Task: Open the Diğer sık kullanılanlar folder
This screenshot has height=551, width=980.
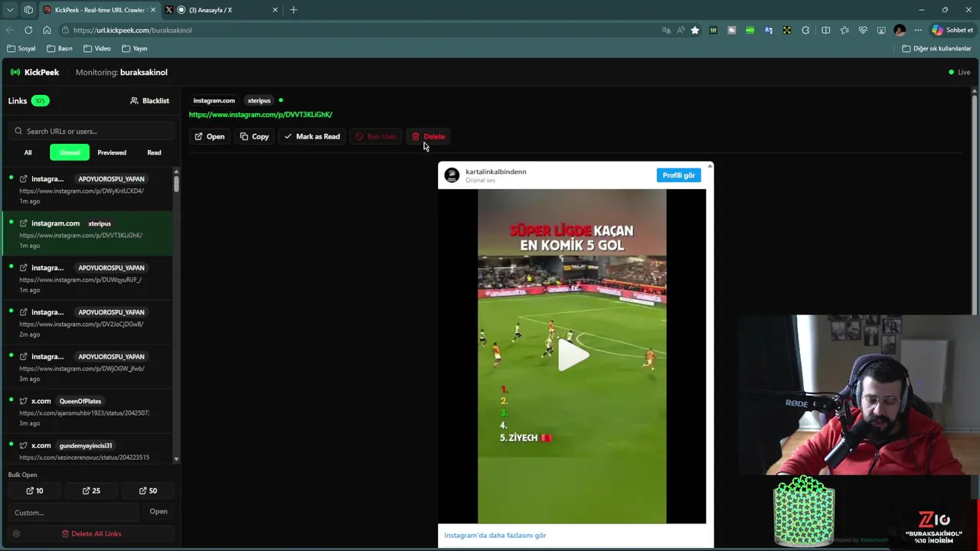Action: tap(936, 48)
